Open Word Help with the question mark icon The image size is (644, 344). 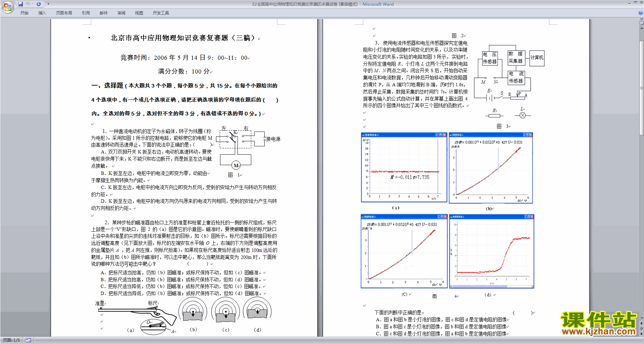[x=641, y=13]
